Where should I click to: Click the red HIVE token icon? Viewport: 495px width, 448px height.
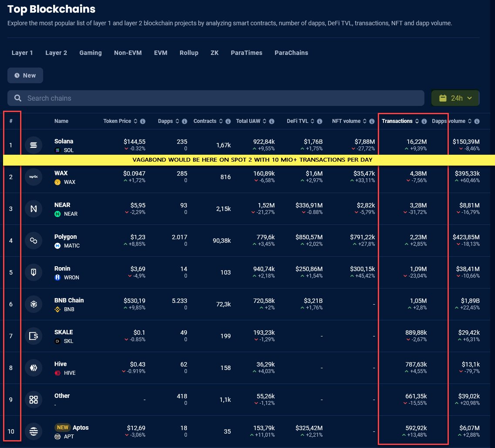(x=58, y=373)
